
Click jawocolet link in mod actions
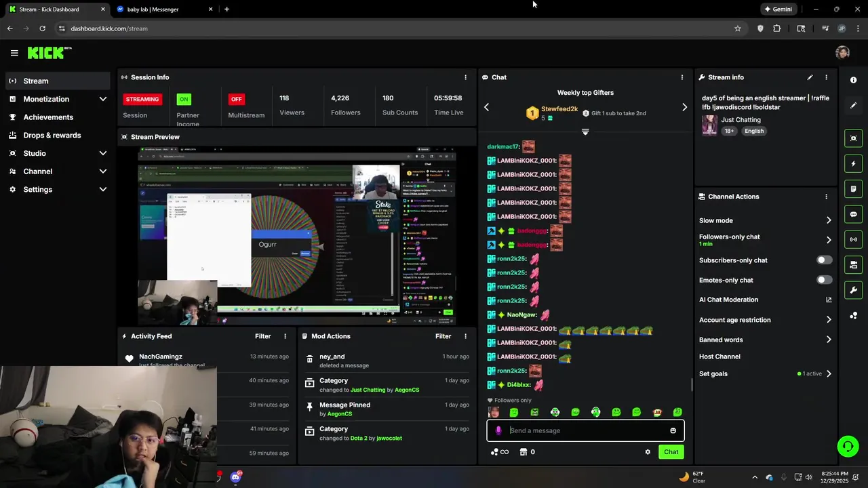[x=389, y=439]
